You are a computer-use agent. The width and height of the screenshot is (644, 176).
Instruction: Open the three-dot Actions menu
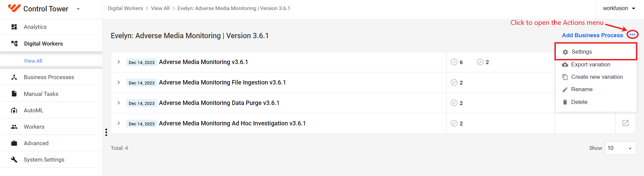click(x=632, y=35)
